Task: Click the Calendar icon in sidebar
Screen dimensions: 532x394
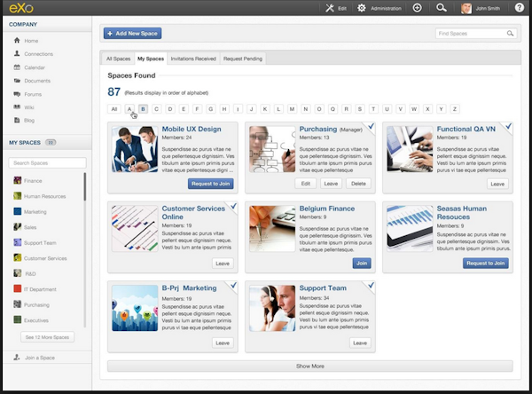Action: click(17, 67)
